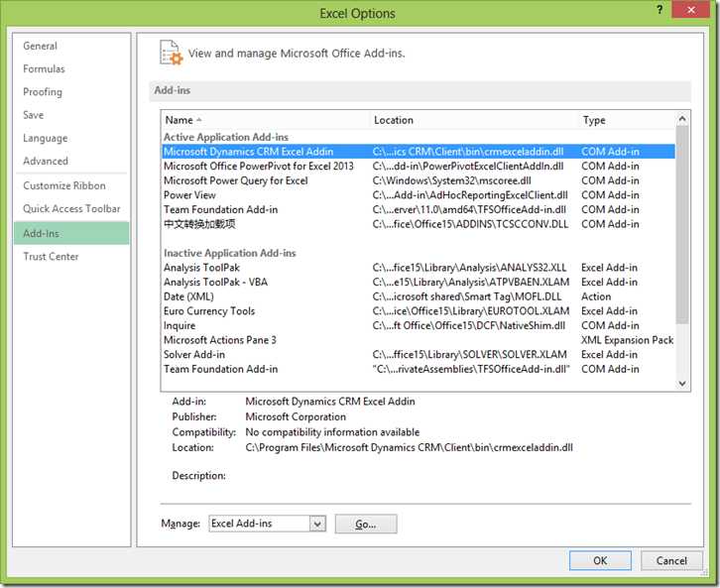Click the Action type cell for Date (XML)

coord(596,296)
